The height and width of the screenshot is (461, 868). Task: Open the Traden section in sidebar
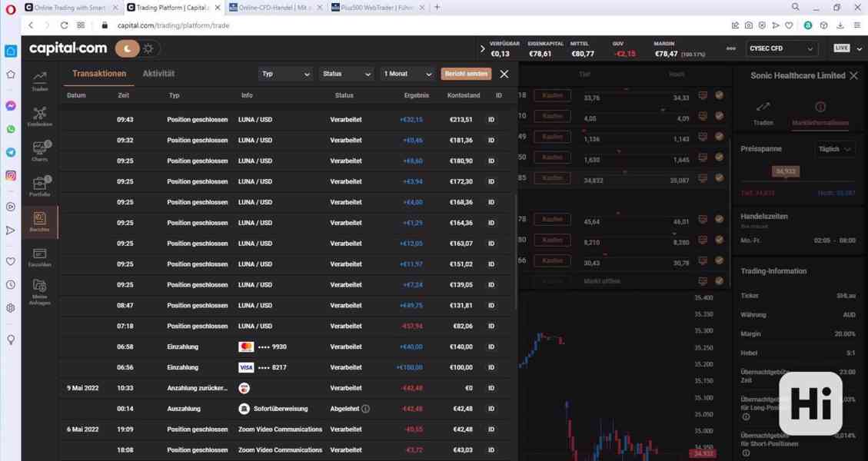click(x=39, y=81)
